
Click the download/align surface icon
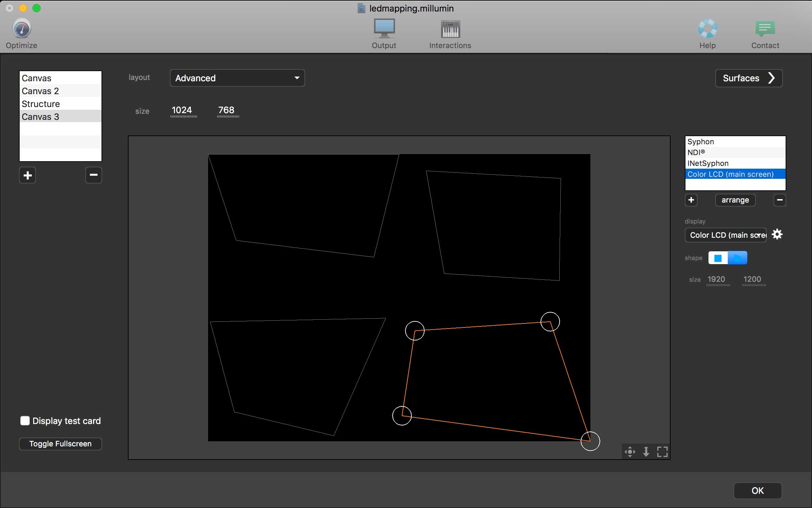click(x=646, y=451)
